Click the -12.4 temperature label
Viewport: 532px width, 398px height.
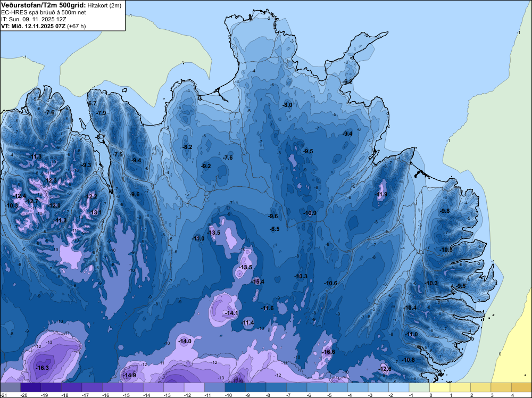20,196
